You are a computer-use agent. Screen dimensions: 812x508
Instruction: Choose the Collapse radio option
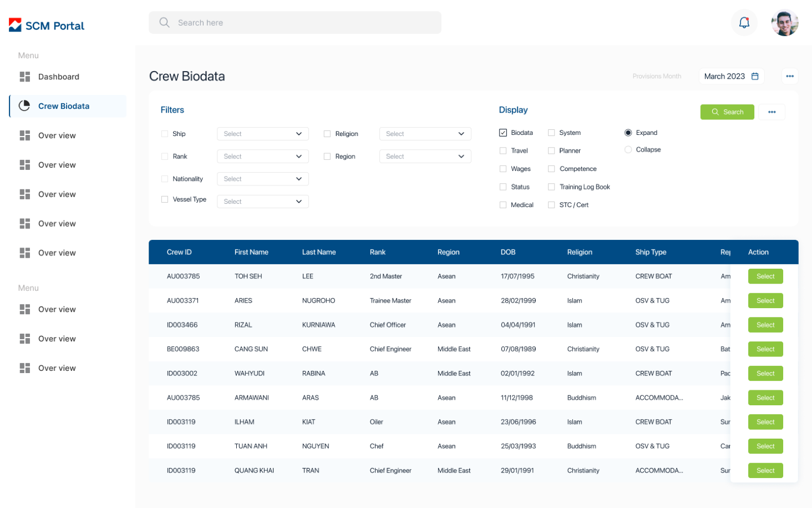pos(628,150)
